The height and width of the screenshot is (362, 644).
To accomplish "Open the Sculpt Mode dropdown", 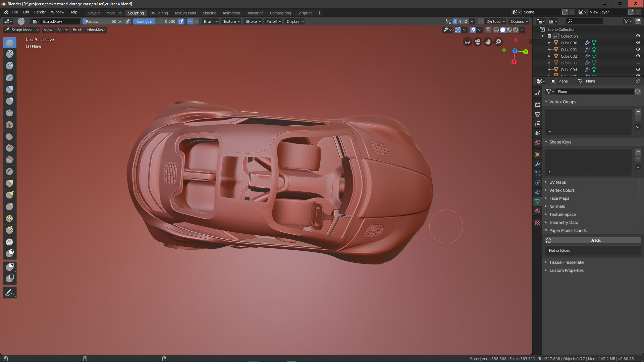I will [x=22, y=30].
